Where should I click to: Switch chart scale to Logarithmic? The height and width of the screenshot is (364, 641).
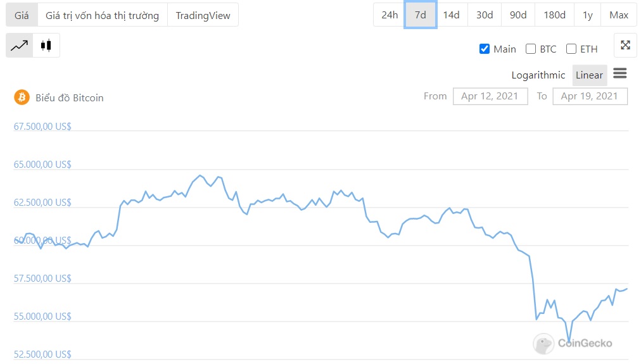(x=538, y=75)
